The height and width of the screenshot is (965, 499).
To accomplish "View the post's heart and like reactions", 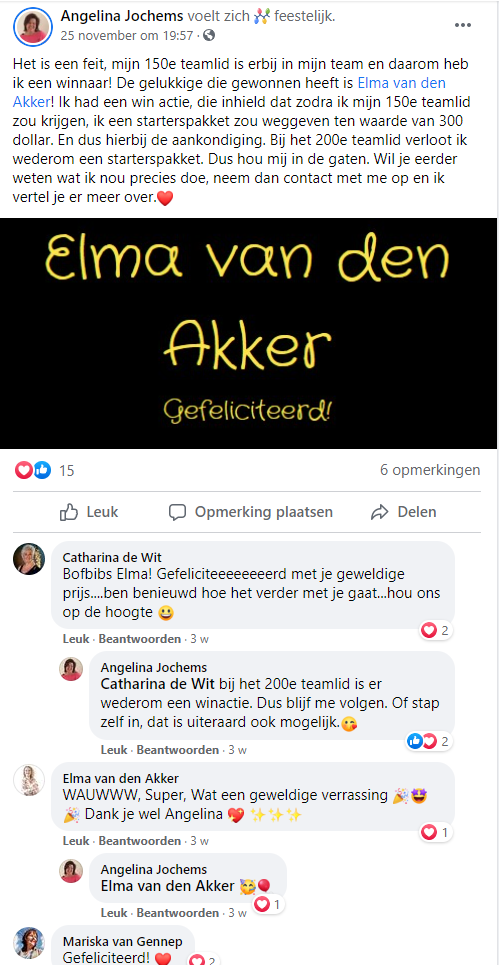I will (x=44, y=471).
